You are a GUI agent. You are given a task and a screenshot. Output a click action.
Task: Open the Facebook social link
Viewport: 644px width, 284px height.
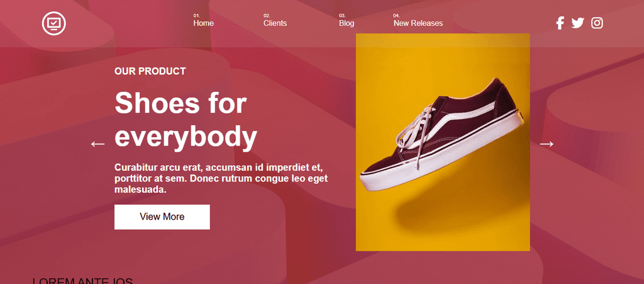pyautogui.click(x=560, y=23)
